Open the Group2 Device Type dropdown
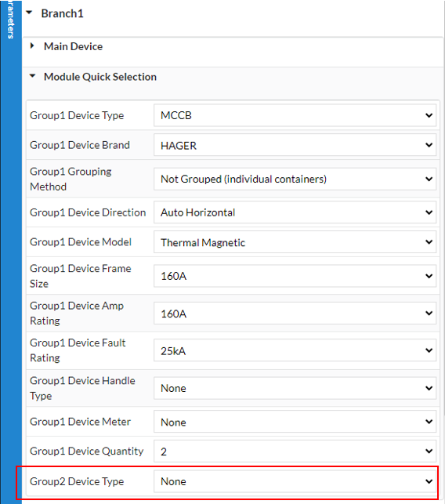The height and width of the screenshot is (504, 445). (x=295, y=481)
